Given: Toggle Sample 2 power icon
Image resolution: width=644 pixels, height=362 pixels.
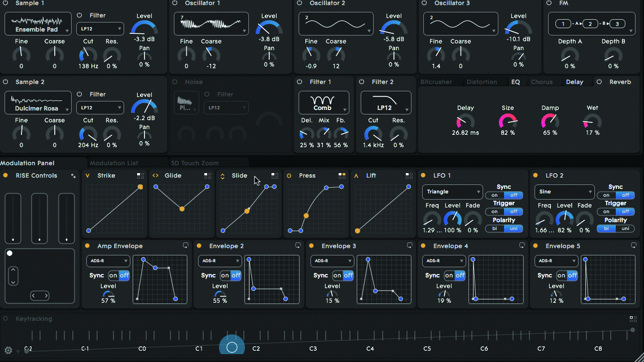Looking at the screenshot, I should click(x=5, y=82).
